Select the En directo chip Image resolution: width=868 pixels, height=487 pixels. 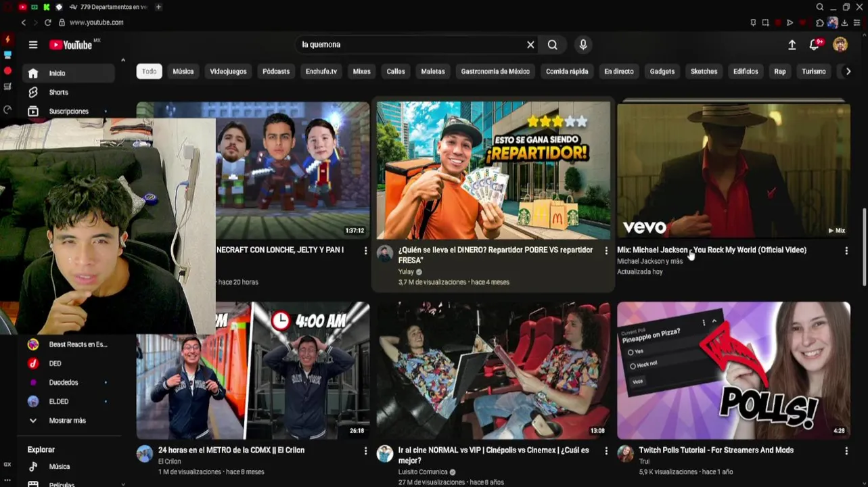click(x=619, y=71)
